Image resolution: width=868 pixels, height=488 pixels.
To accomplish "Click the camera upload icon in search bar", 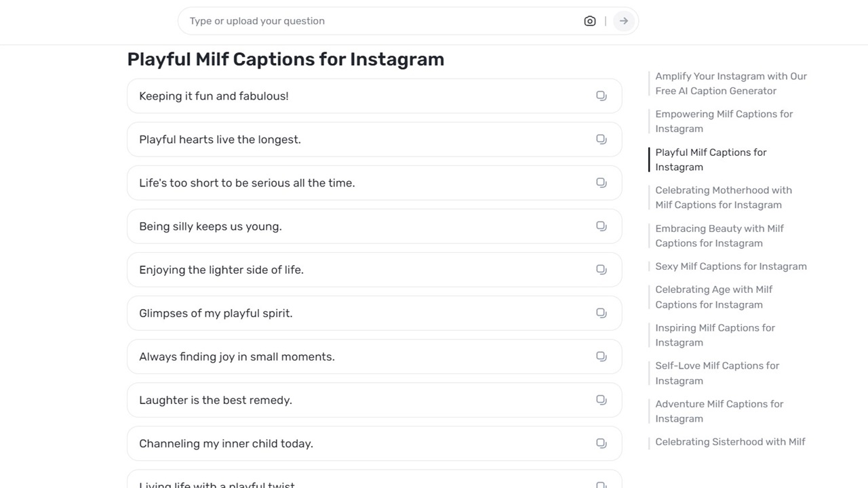I will 589,21.
